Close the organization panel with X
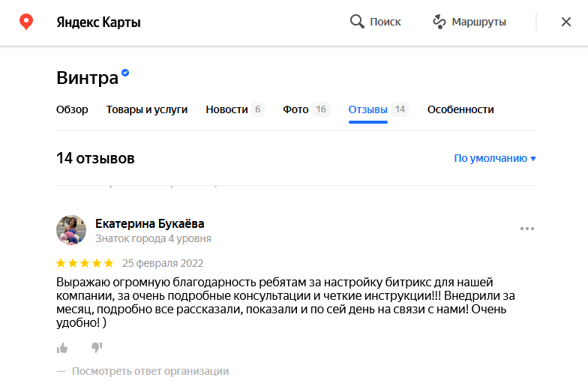This screenshot has width=588, height=386. 565,22
